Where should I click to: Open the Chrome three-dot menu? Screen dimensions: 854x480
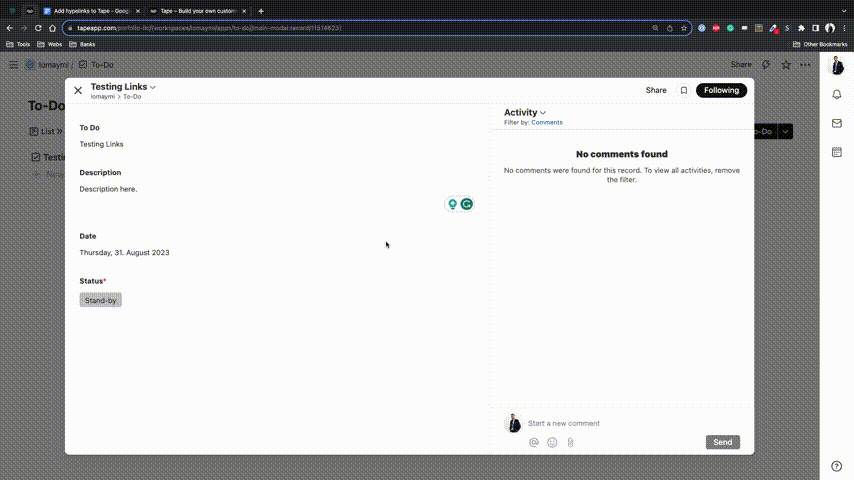(844, 28)
